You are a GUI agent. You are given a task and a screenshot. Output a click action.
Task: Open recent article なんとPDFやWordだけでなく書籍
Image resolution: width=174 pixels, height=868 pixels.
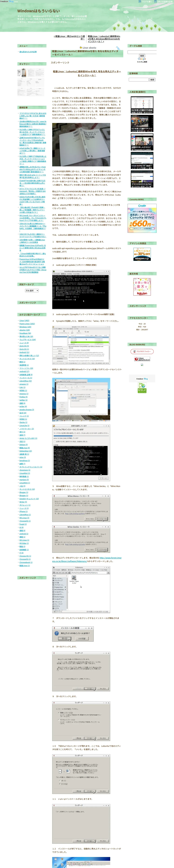click(x=33, y=270)
